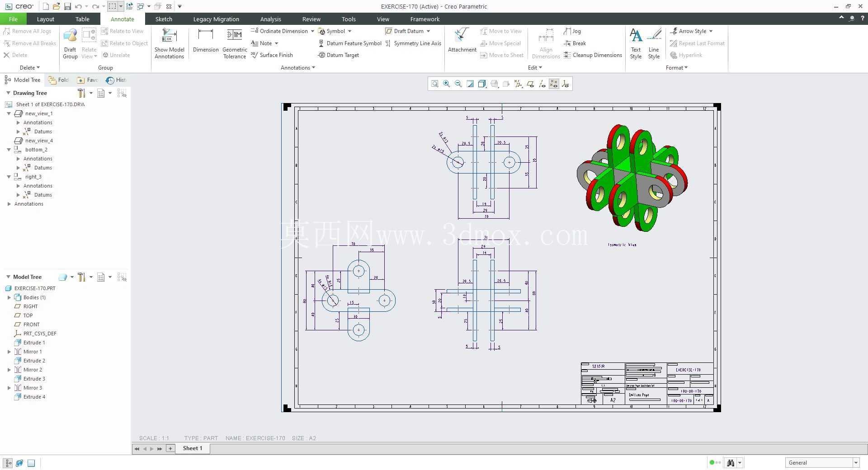Screen dimensions: 868x470
Task: Click the Break button
Action: pyautogui.click(x=575, y=43)
